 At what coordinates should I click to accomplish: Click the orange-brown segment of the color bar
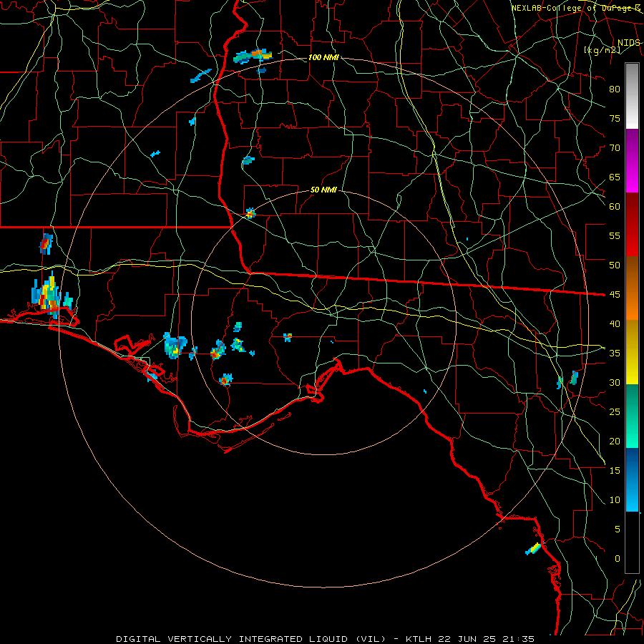(x=632, y=288)
